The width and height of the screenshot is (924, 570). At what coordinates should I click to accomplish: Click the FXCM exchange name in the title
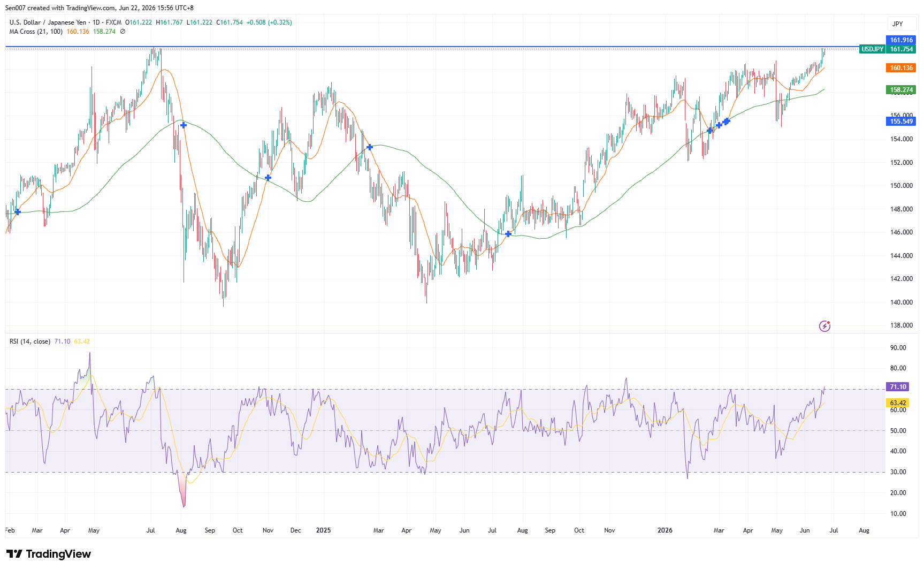point(113,22)
